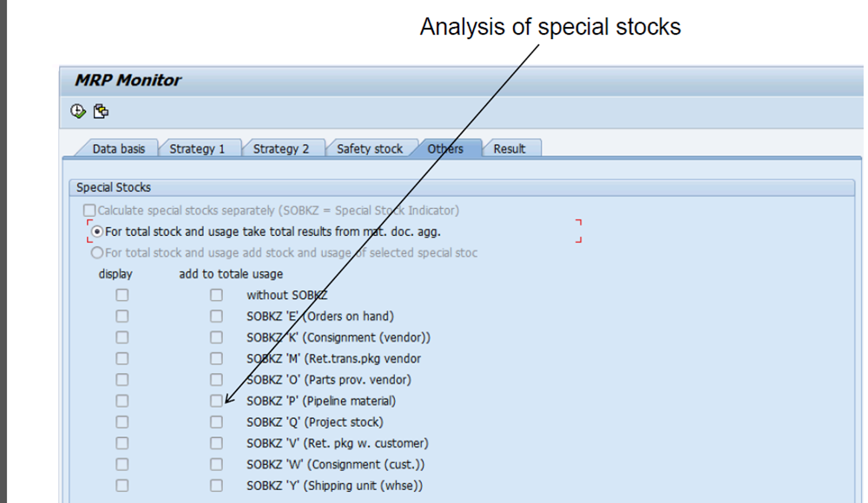Check SOBKZ 'O' Parts prov. vendor display
868x503 pixels.
[x=123, y=379]
